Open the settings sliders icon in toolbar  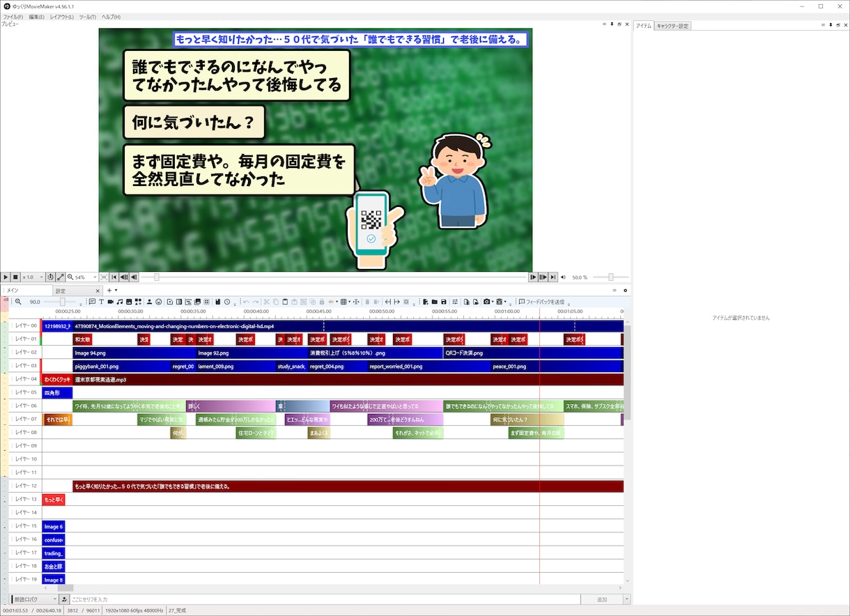[x=455, y=302]
